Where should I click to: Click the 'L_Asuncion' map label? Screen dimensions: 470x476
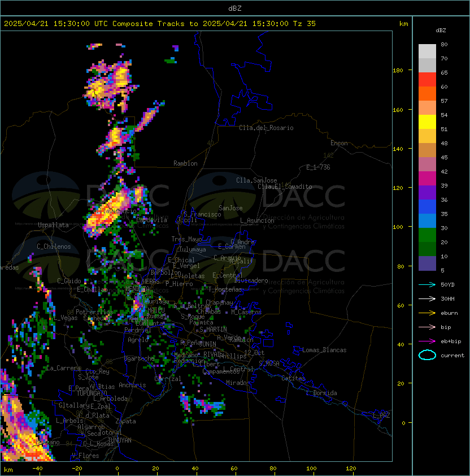pos(257,220)
